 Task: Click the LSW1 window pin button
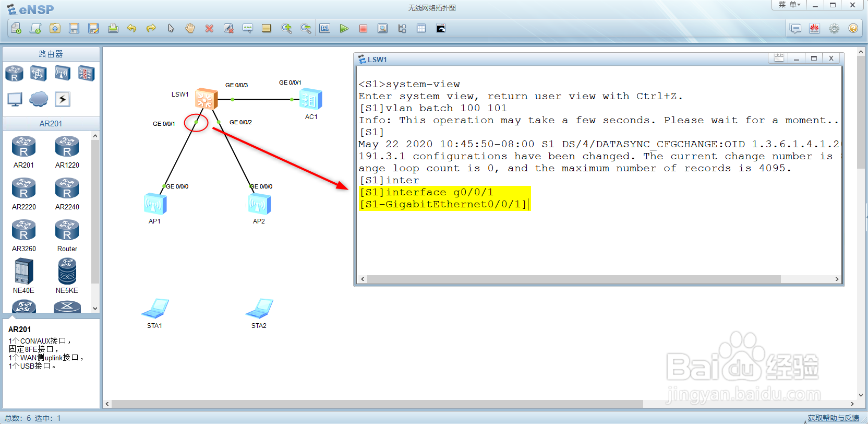click(x=779, y=58)
